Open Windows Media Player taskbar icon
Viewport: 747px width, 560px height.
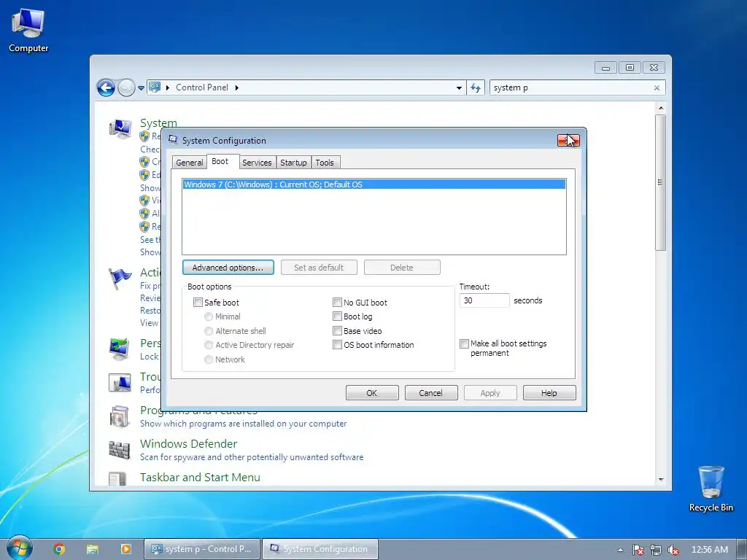[125, 549]
